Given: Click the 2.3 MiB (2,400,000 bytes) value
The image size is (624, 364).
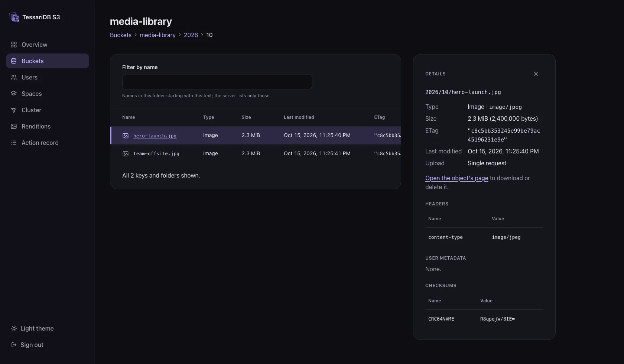Looking at the screenshot, I should coord(503,118).
